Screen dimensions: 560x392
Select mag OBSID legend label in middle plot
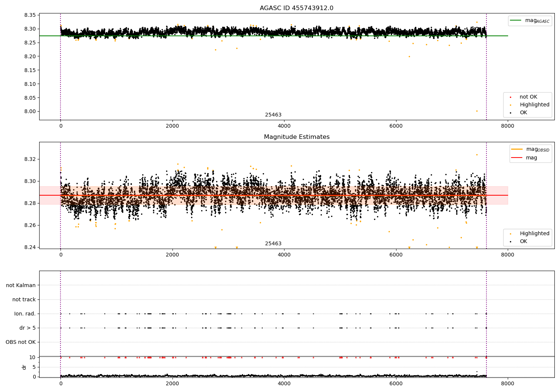(x=538, y=149)
